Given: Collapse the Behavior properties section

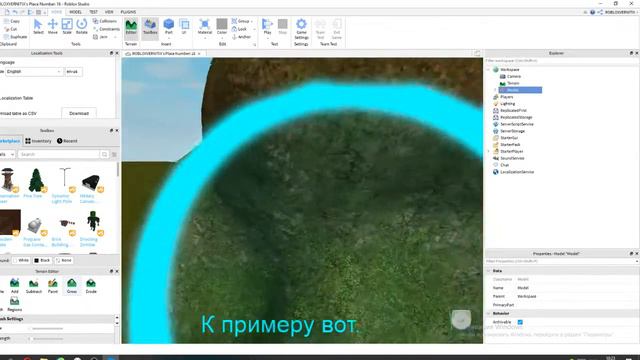Looking at the screenshot, I should pos(489,313).
